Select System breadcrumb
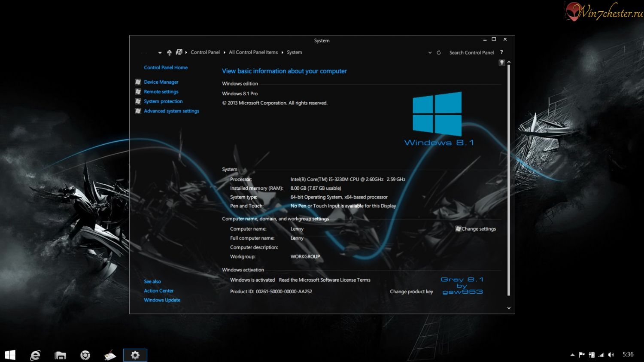644x362 pixels. (x=294, y=52)
